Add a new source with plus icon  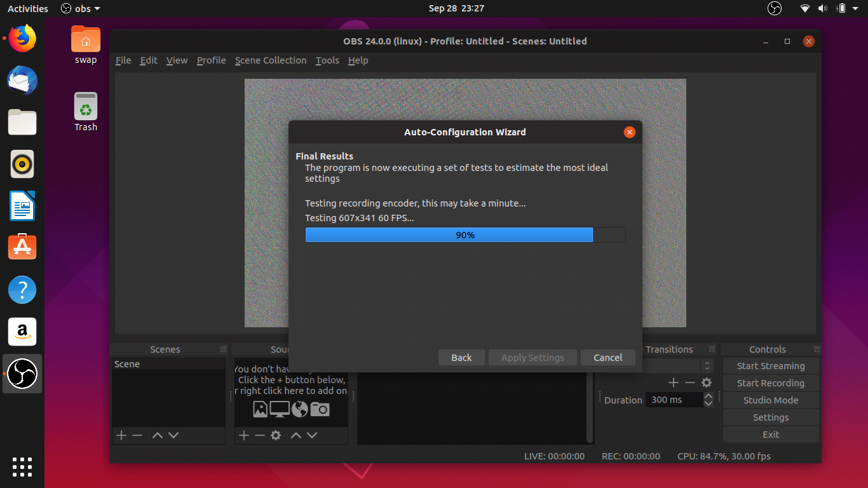243,435
